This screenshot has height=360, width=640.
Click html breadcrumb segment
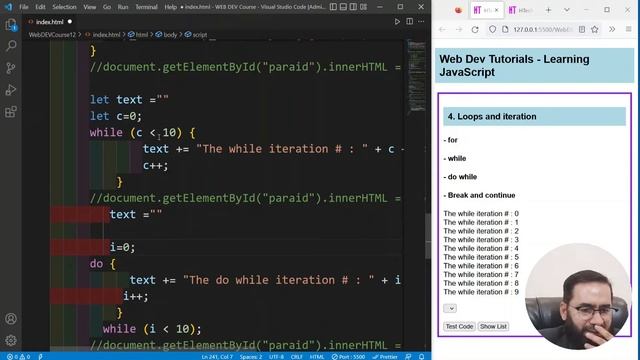[138, 35]
